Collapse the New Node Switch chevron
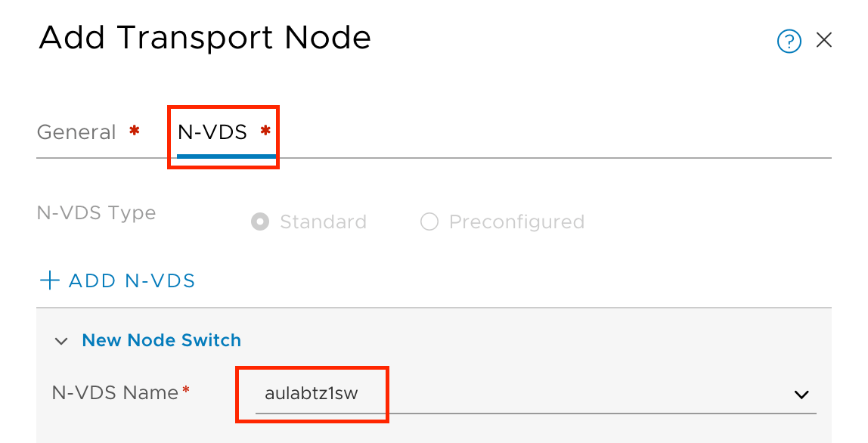Viewport: 868px width, 443px height. point(61,342)
